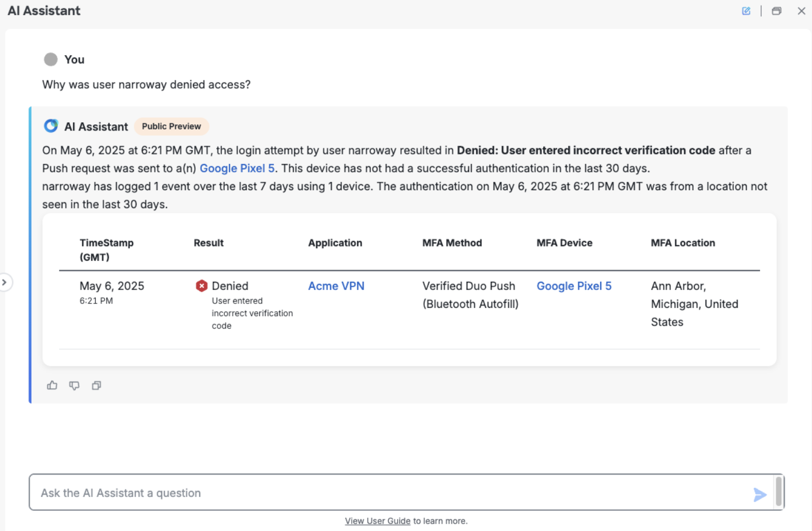Click the Public Preview badge
The image size is (812, 531).
pyautogui.click(x=171, y=126)
